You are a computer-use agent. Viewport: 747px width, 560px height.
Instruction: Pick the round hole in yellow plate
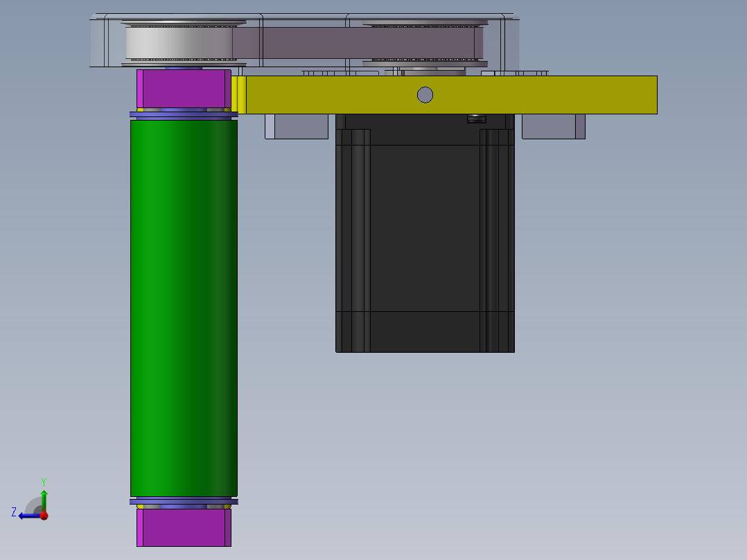click(425, 95)
